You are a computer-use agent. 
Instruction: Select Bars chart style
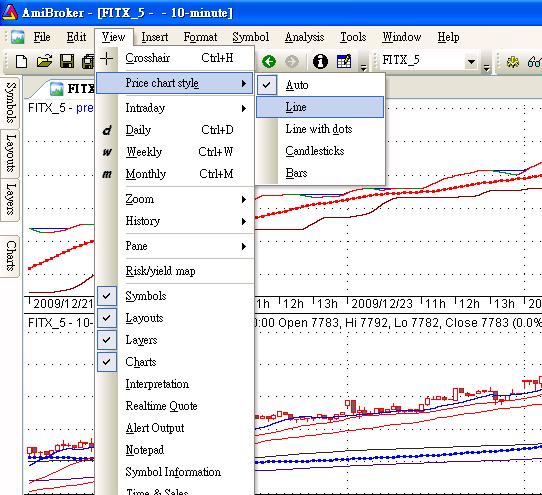coord(320,173)
